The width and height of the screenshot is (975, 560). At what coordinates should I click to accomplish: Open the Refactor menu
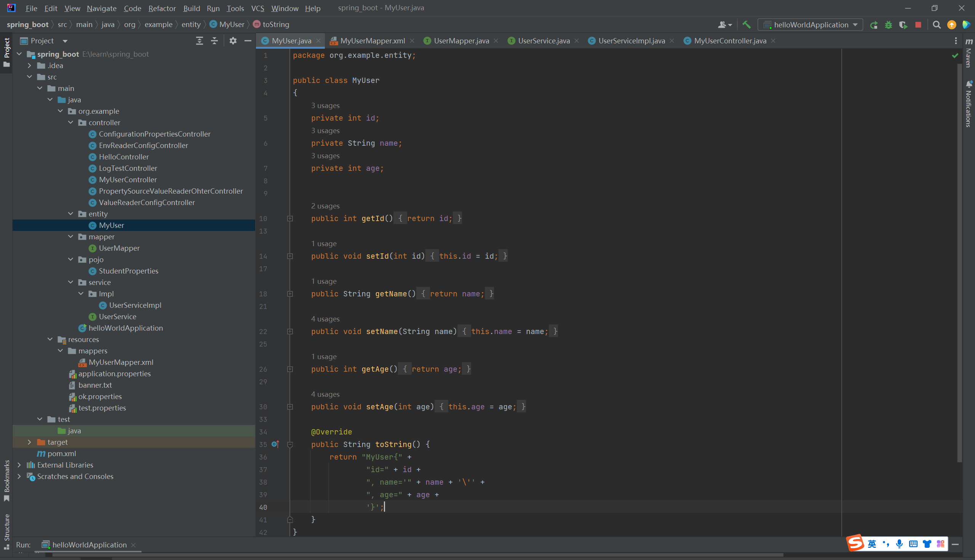pyautogui.click(x=161, y=8)
